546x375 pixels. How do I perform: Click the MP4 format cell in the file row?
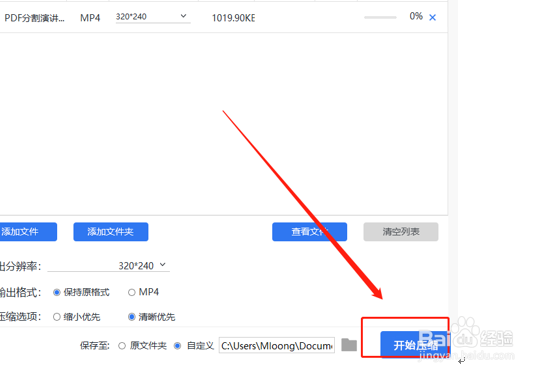(90, 18)
